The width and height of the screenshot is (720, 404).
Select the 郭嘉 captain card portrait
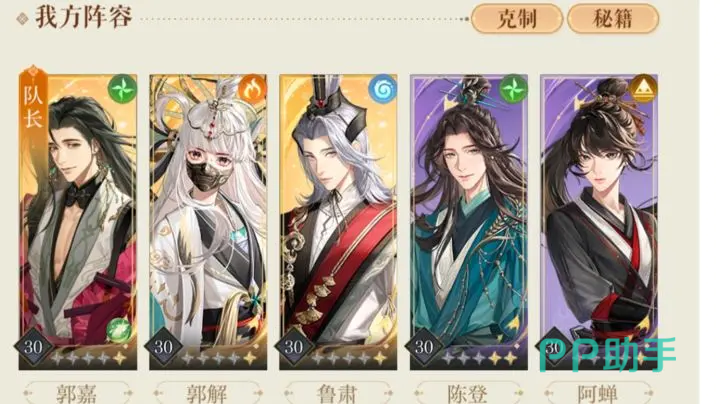[x=78, y=222]
